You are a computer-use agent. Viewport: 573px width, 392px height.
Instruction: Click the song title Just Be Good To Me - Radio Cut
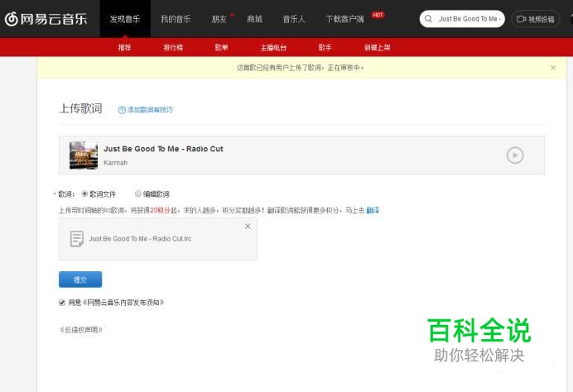point(163,149)
